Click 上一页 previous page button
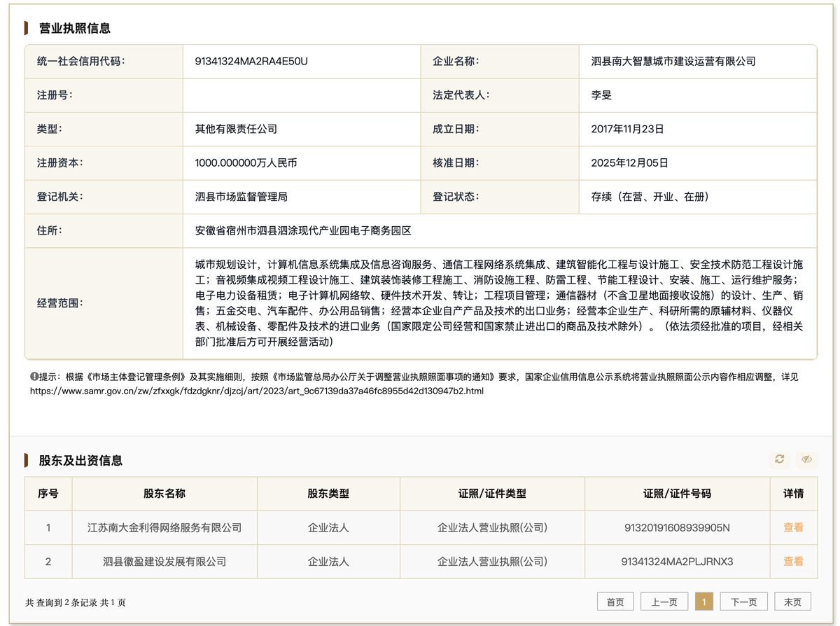This screenshot has width=840, height=626. (664, 601)
